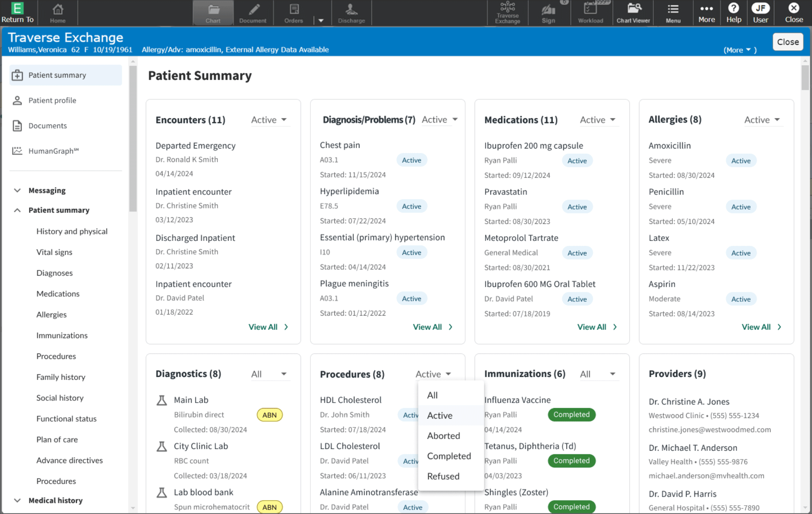812x514 pixels.
Task: Click the Home icon in the top toolbar
Action: (57, 11)
